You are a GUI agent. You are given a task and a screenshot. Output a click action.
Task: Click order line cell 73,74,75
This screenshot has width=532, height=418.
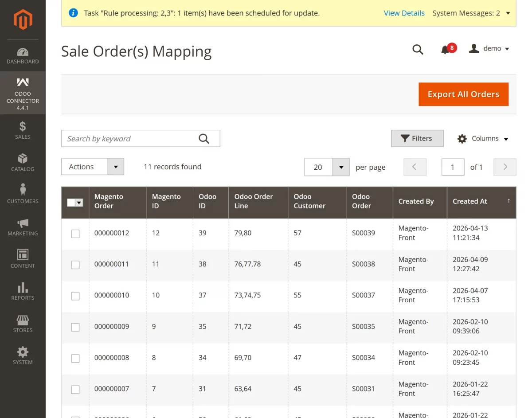247,295
